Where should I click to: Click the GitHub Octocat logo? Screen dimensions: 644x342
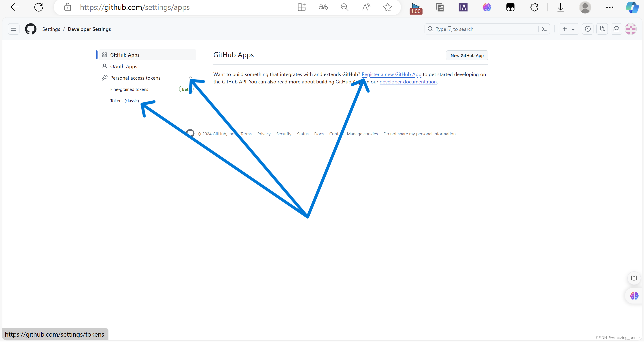tap(31, 29)
